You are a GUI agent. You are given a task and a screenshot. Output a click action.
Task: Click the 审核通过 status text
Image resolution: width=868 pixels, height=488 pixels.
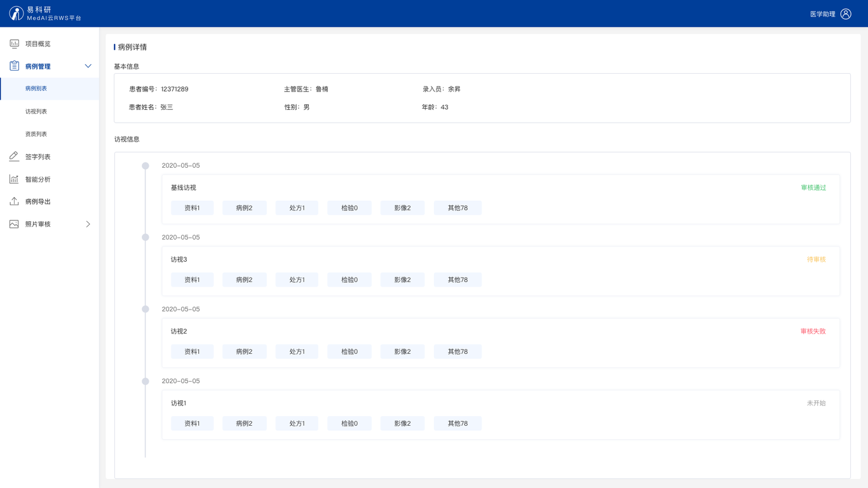point(813,187)
